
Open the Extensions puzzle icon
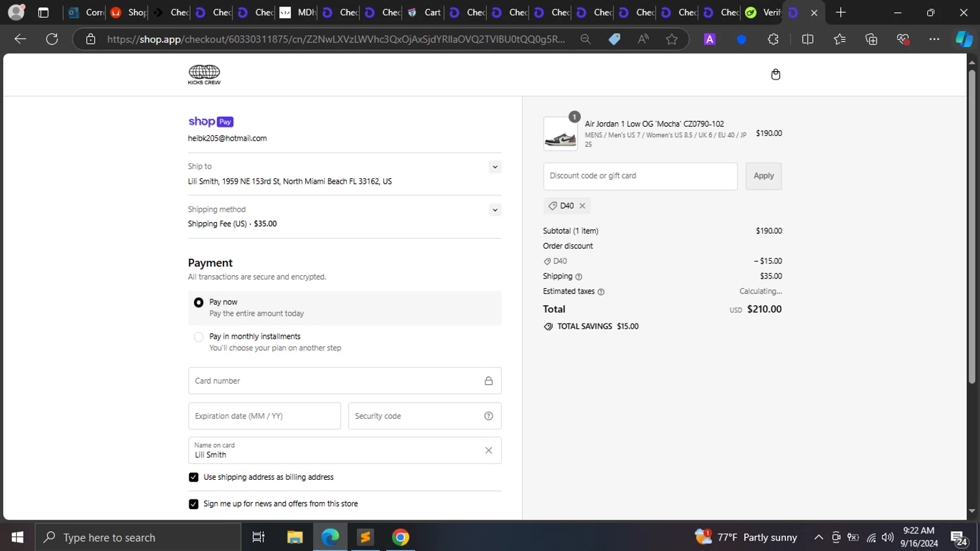tap(774, 39)
